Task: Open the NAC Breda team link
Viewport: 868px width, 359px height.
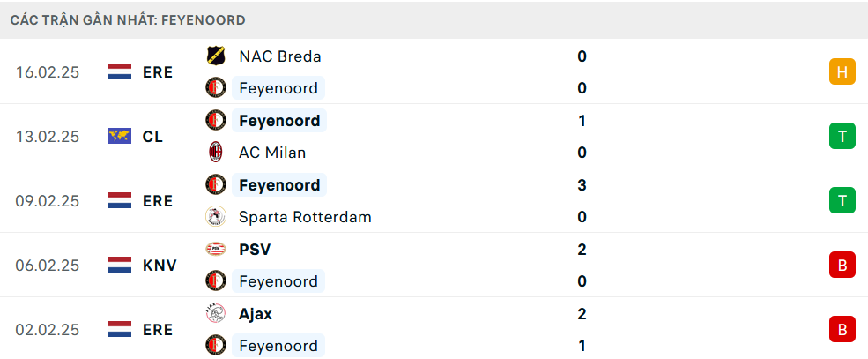Action: click(279, 56)
